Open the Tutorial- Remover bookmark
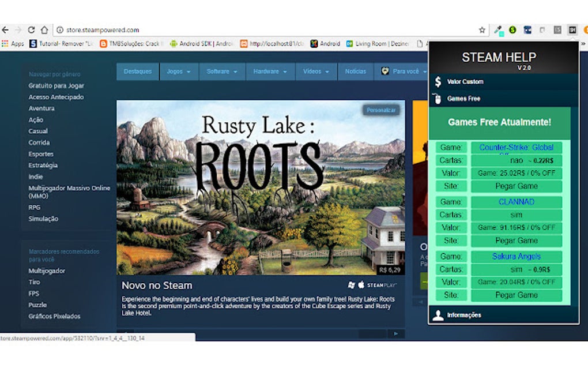This screenshot has width=588, height=368. (61, 43)
